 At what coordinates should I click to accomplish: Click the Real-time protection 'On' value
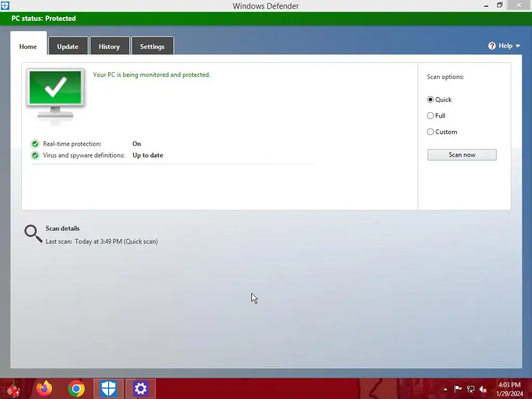coord(137,143)
